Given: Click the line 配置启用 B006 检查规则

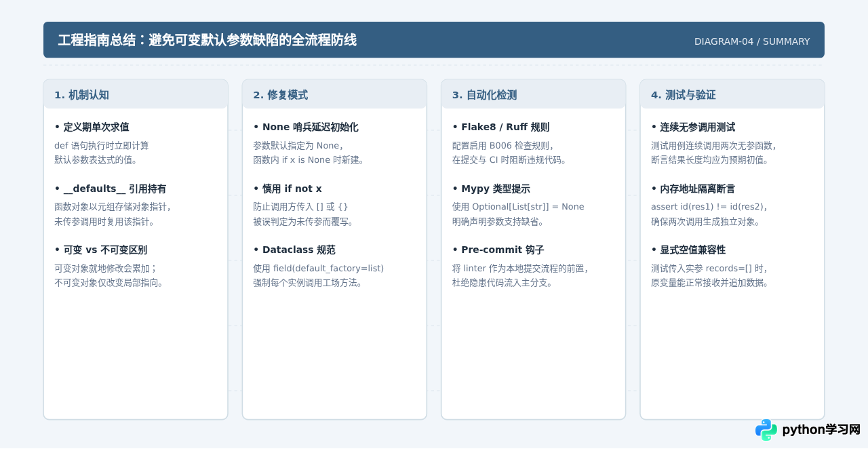Looking at the screenshot, I should point(502,145).
